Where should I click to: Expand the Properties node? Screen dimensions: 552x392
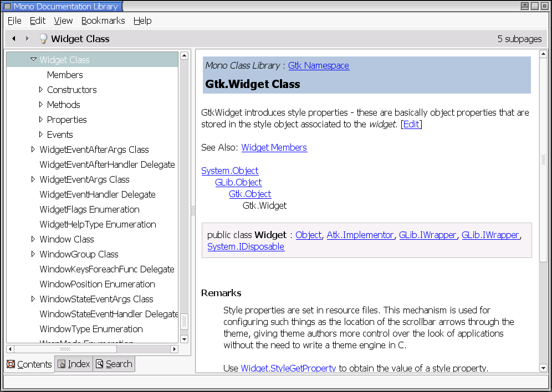pos(41,120)
